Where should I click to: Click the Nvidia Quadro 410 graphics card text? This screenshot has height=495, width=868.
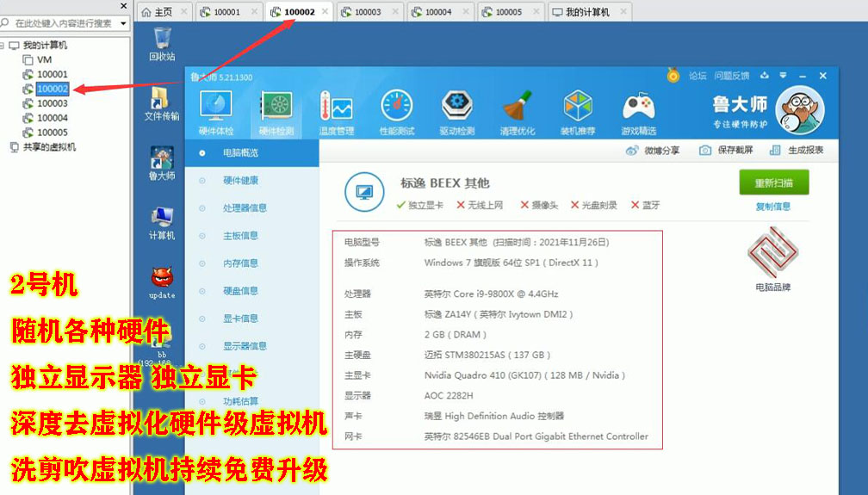pos(524,375)
